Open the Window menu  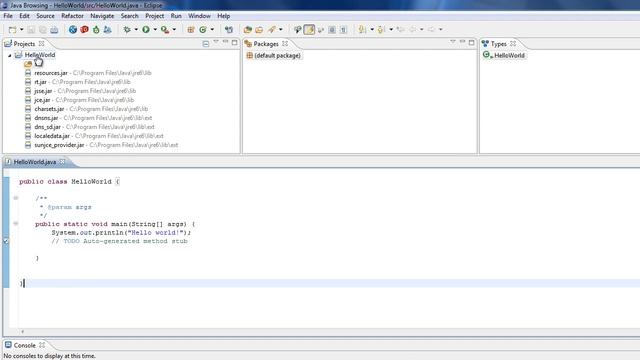[x=199, y=16]
